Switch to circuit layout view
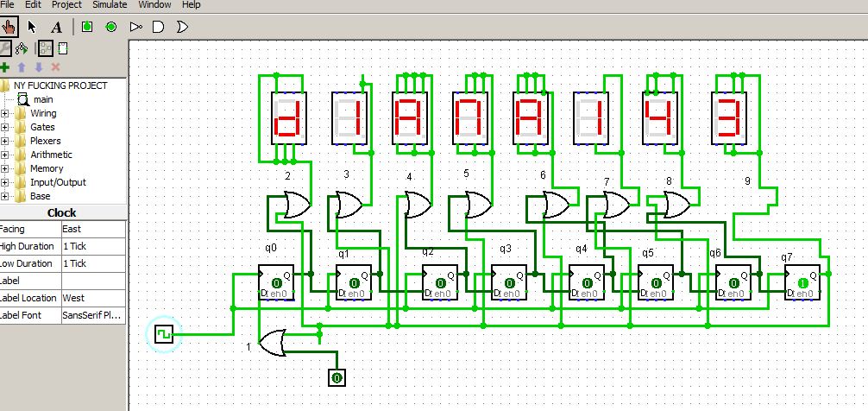Viewport: 868px width, 411px height. pos(45,48)
